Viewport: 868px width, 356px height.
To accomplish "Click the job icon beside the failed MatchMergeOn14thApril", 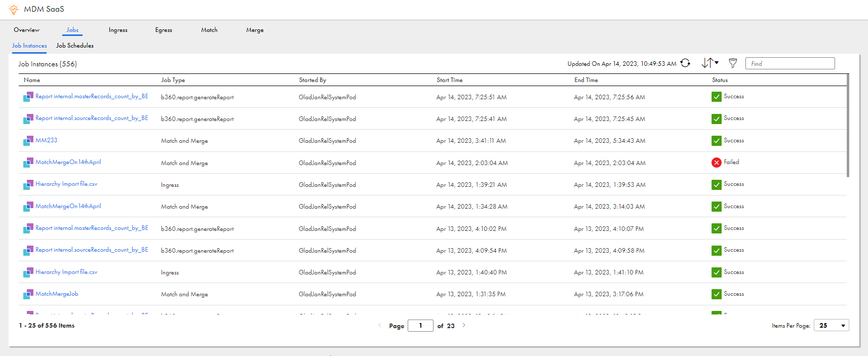I will pos(28,163).
